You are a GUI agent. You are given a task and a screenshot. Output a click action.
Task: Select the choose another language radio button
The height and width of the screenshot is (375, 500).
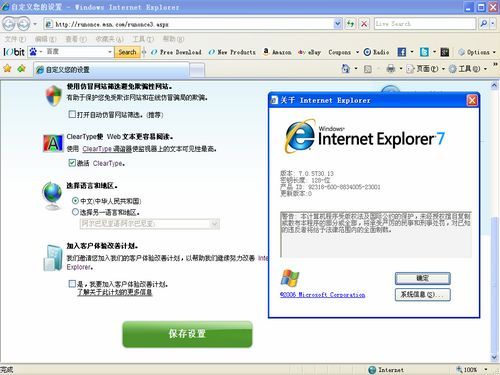click(x=75, y=212)
